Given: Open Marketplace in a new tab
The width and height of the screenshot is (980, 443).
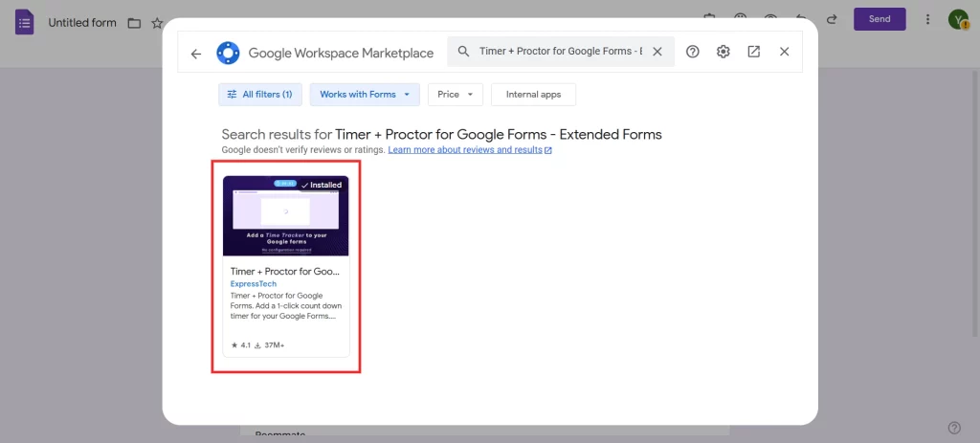Looking at the screenshot, I should pyautogui.click(x=754, y=52).
